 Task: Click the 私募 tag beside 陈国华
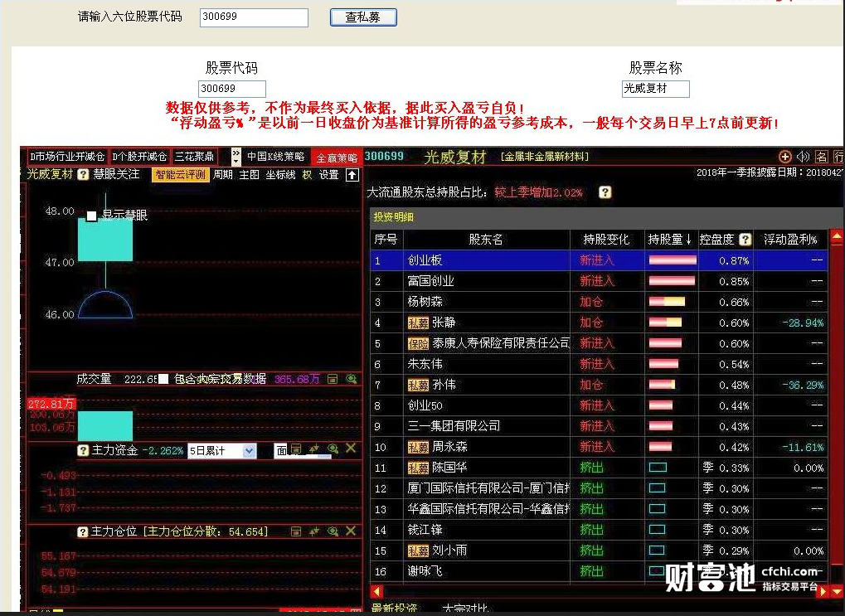[x=418, y=468]
